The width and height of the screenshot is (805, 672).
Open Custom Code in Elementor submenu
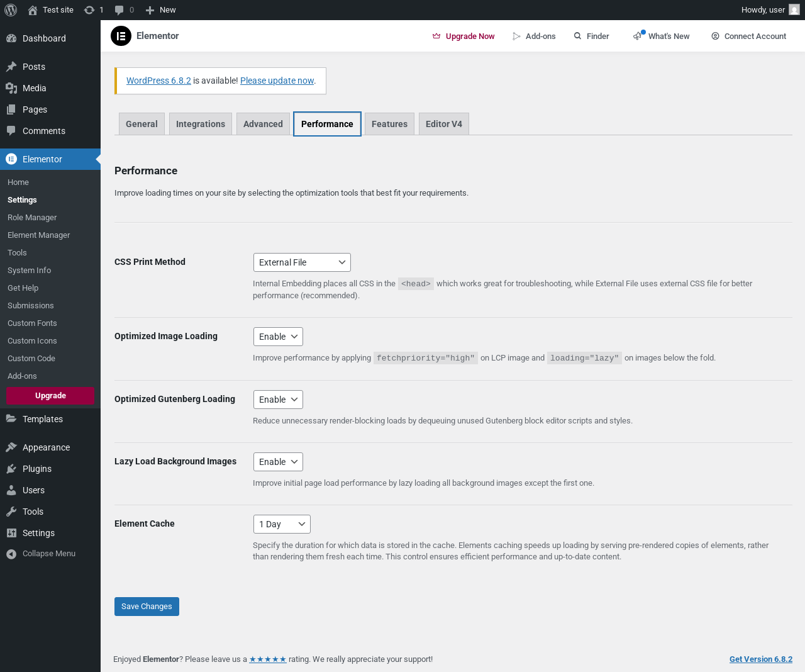pos(31,359)
